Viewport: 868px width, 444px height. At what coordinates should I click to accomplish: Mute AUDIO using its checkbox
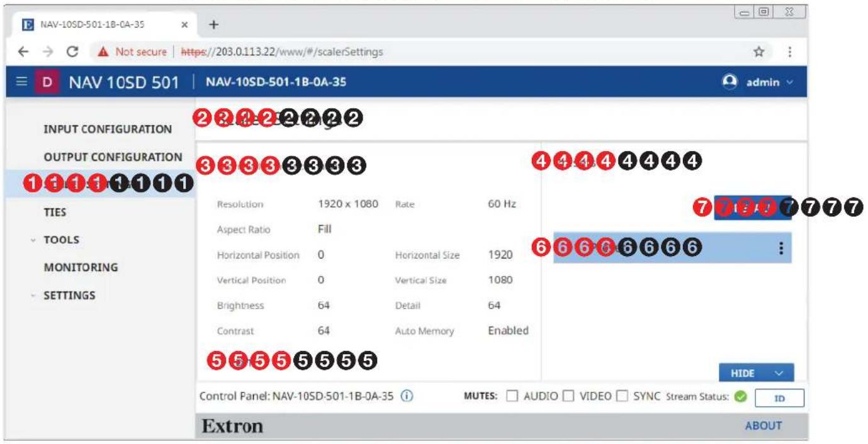[x=513, y=397]
